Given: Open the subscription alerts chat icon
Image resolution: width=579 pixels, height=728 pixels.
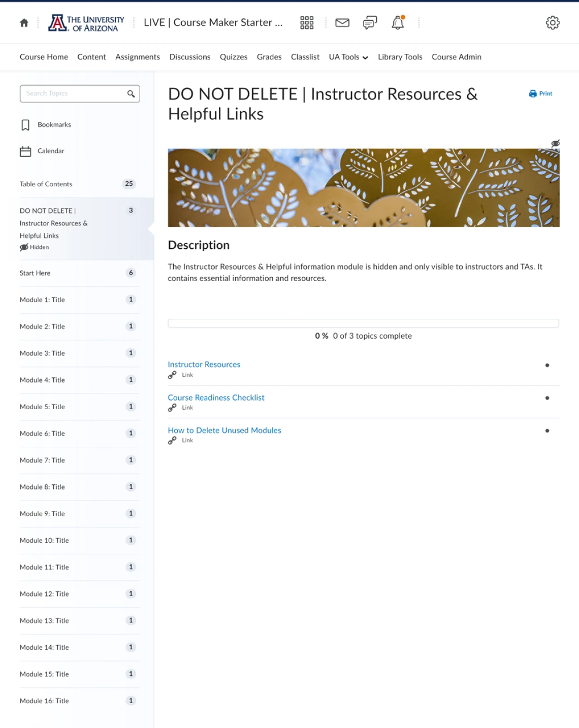Looking at the screenshot, I should click(370, 23).
